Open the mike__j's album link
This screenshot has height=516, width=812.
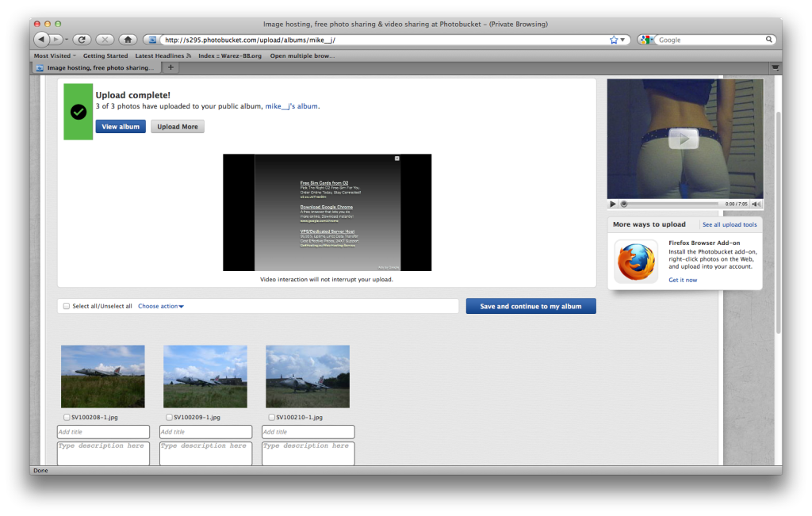292,106
